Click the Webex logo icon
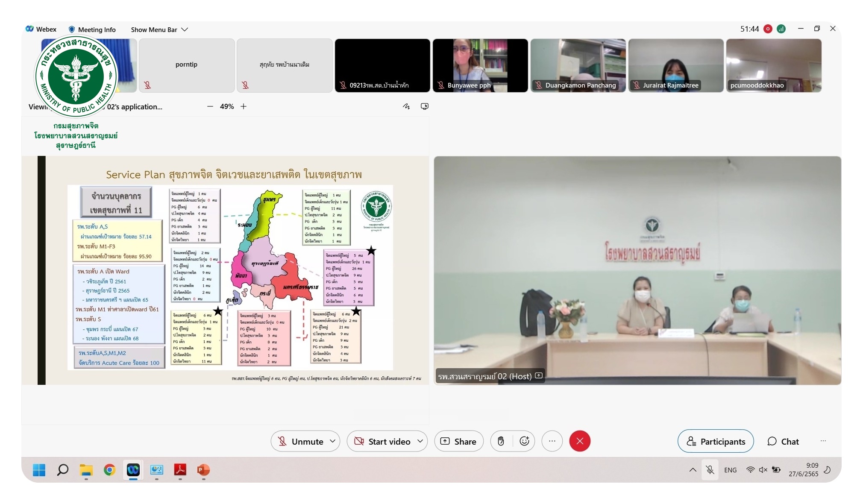 click(x=29, y=29)
